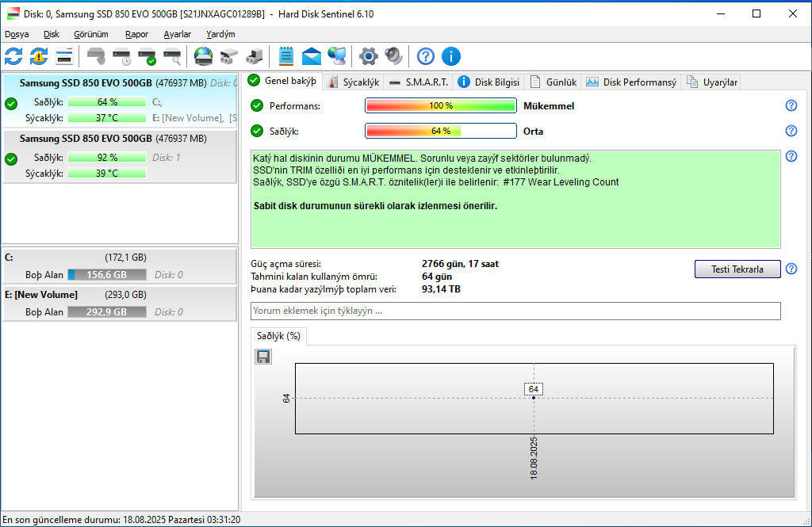This screenshot has height=527, width=812.
Task: Switch to the Disk Bilgisi tab
Action: coord(488,82)
